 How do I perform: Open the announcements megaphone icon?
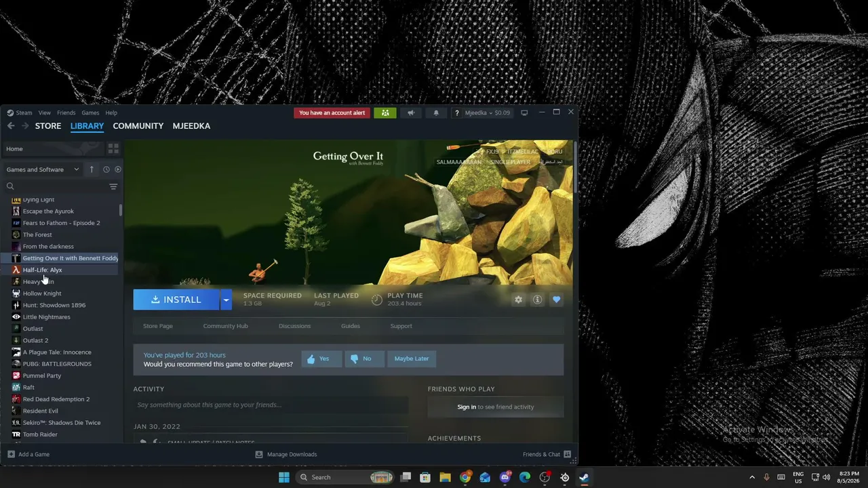coord(411,113)
